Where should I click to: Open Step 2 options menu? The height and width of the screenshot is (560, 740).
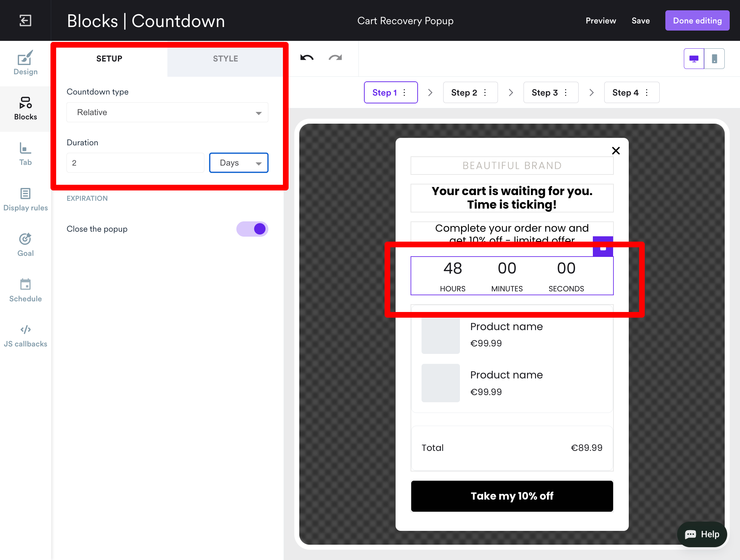485,93
